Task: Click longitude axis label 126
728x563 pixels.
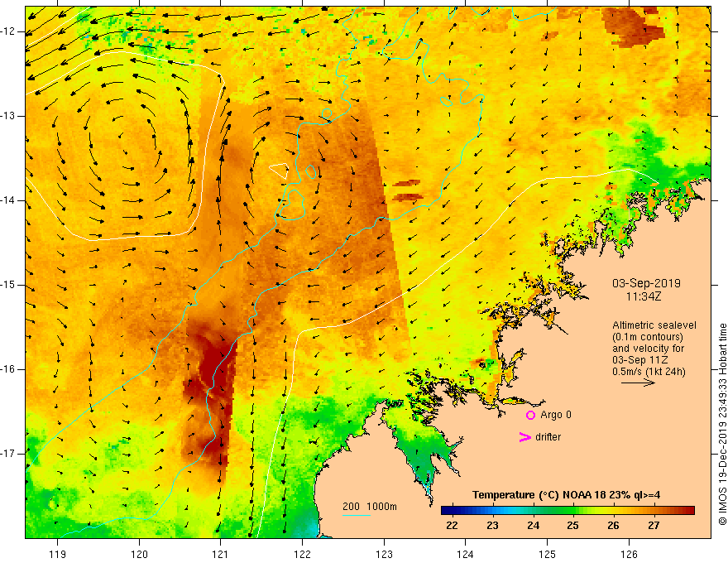Action: pos(629,554)
